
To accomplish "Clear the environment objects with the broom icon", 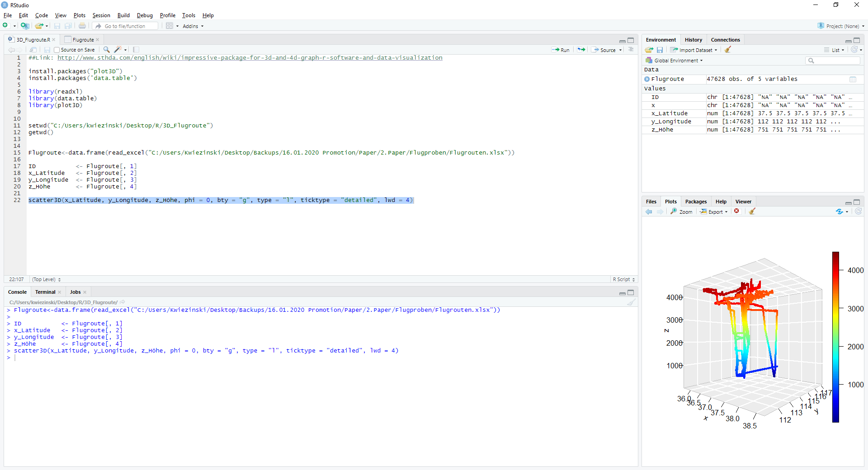I will [x=728, y=50].
